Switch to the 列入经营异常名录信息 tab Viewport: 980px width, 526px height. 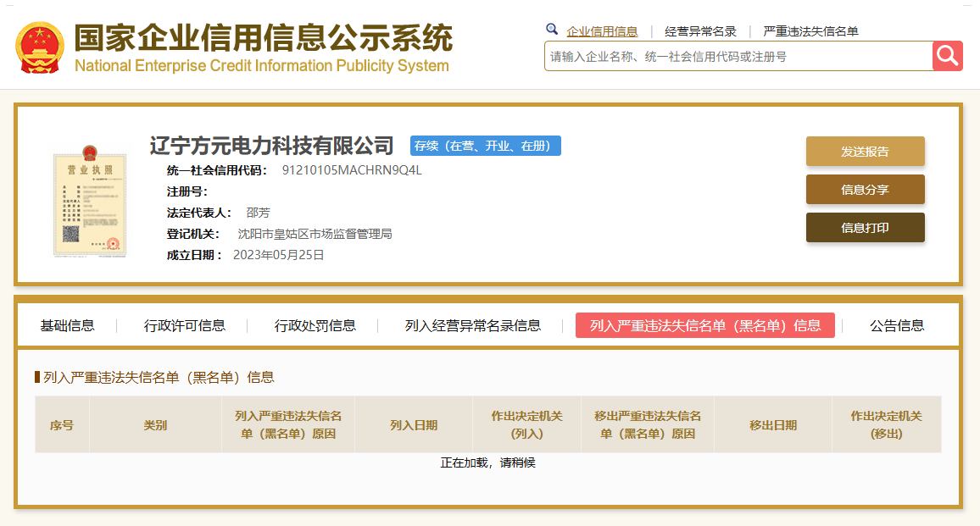coord(472,325)
